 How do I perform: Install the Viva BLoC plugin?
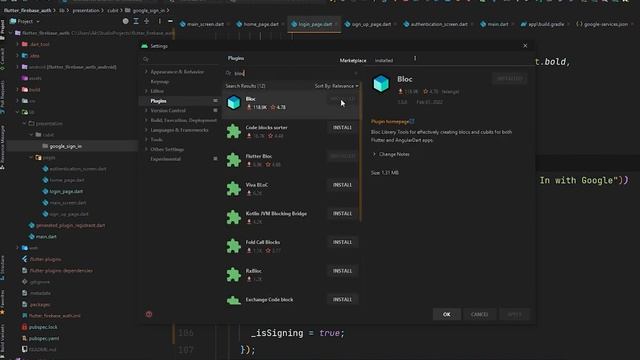(x=342, y=185)
